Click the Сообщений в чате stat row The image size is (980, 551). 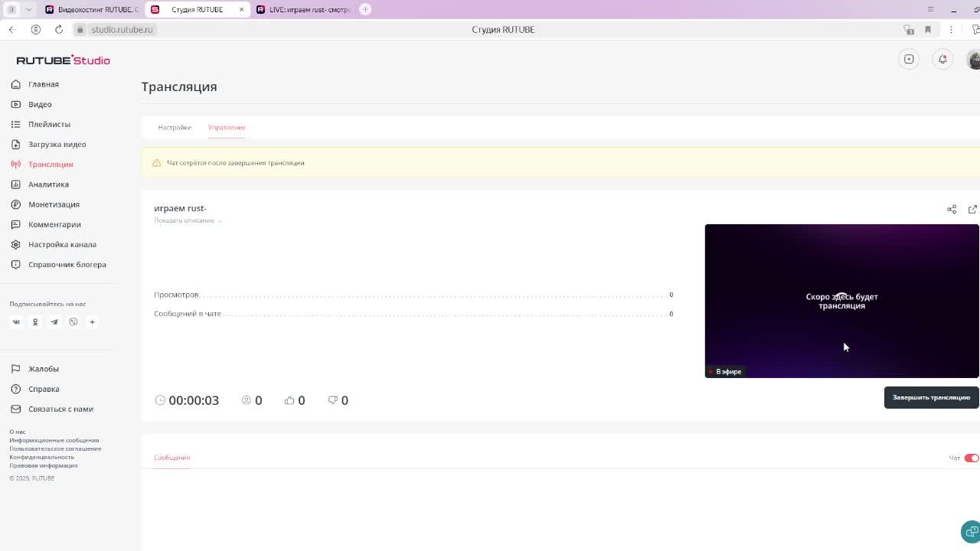pos(413,314)
